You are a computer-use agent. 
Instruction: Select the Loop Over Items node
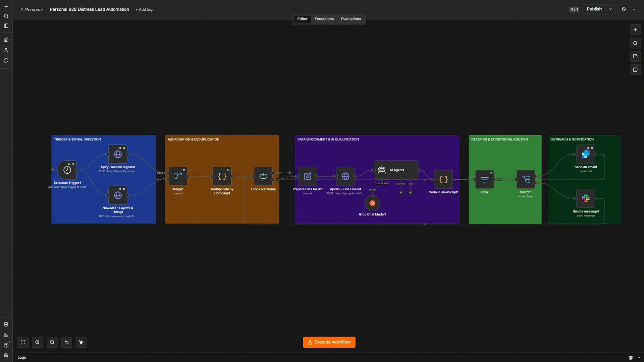[x=263, y=176]
